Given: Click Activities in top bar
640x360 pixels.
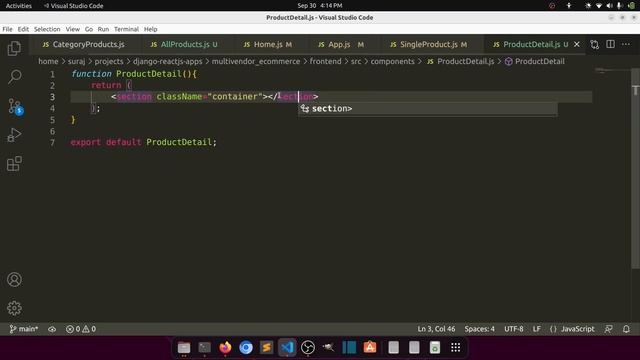Looking at the screenshot, I should tap(18, 6).
